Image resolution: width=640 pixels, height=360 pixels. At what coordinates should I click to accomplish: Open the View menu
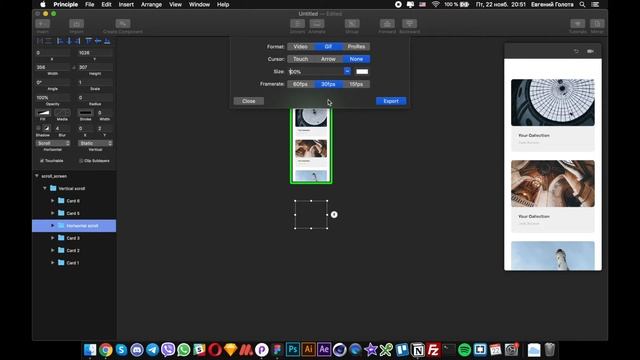point(176,4)
